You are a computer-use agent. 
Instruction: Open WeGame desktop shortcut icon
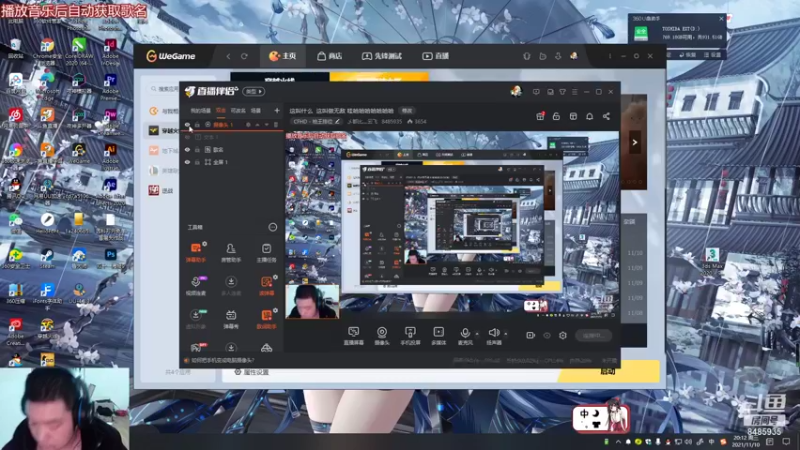click(x=79, y=154)
